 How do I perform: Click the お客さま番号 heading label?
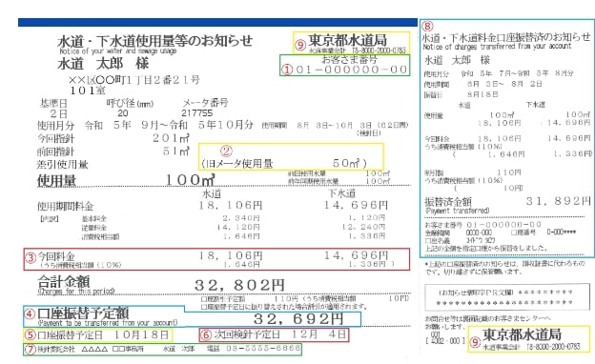pyautogui.click(x=350, y=59)
